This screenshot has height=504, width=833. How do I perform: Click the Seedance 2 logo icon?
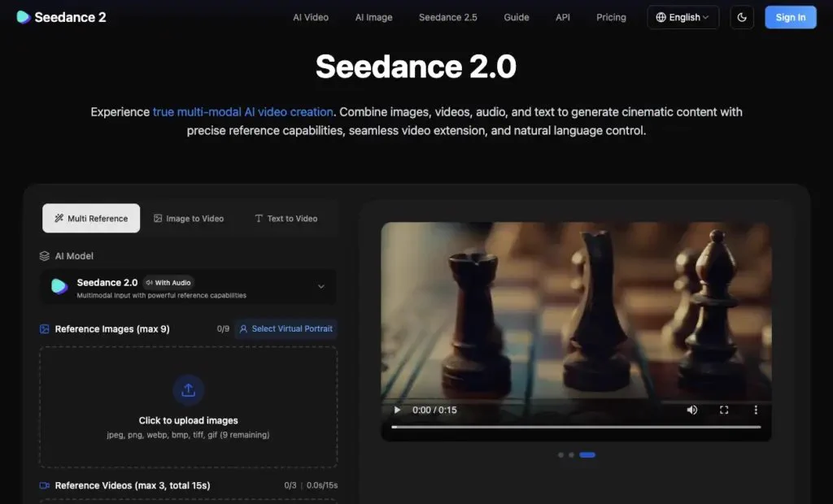click(23, 17)
